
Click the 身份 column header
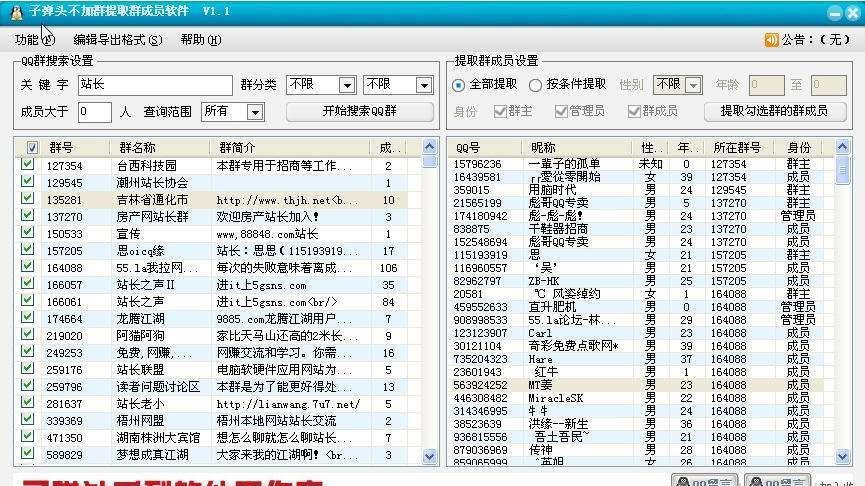(x=799, y=148)
